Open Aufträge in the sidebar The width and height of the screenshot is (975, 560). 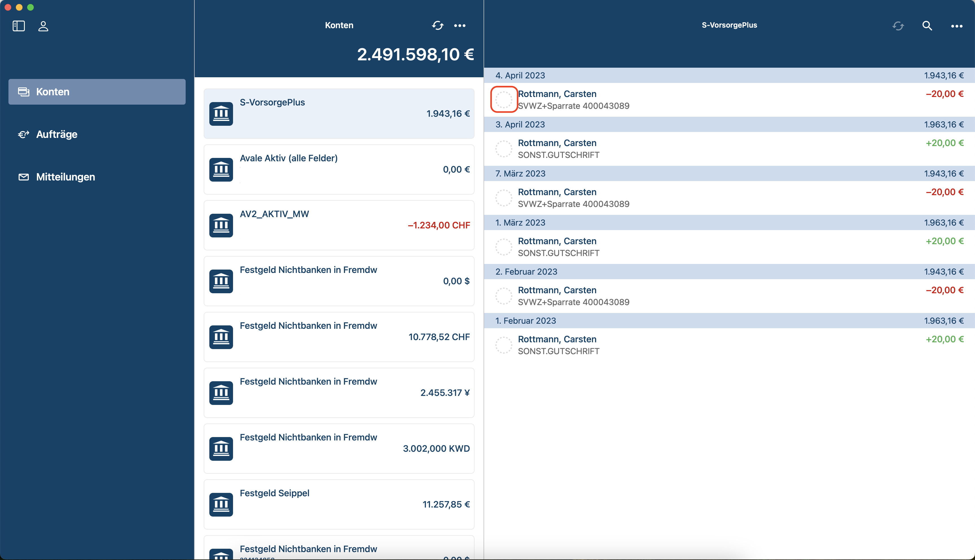[x=97, y=134]
